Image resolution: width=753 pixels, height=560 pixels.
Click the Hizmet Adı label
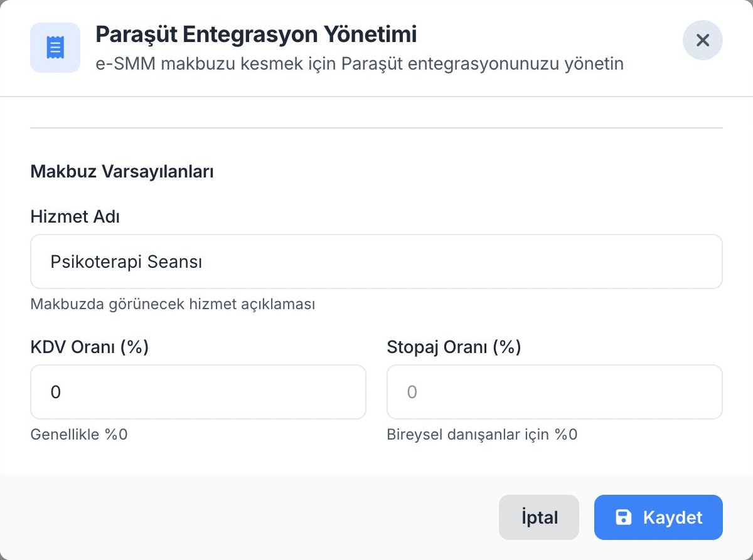[75, 216]
